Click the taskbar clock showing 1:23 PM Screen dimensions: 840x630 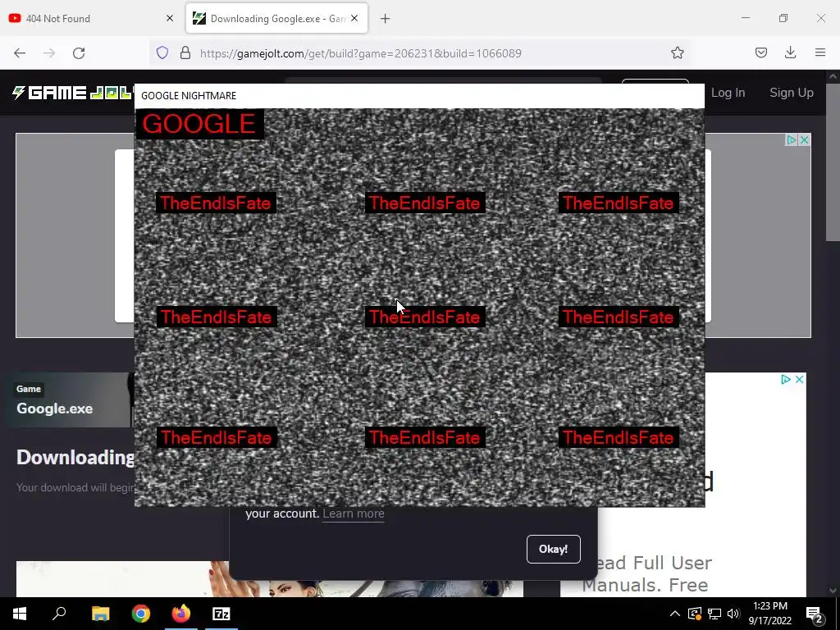[769, 614]
